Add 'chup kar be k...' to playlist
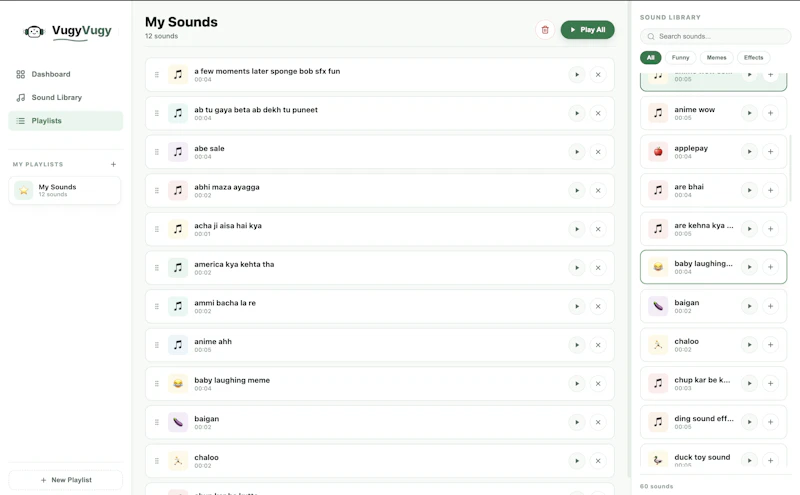Image resolution: width=800 pixels, height=495 pixels. pos(770,383)
